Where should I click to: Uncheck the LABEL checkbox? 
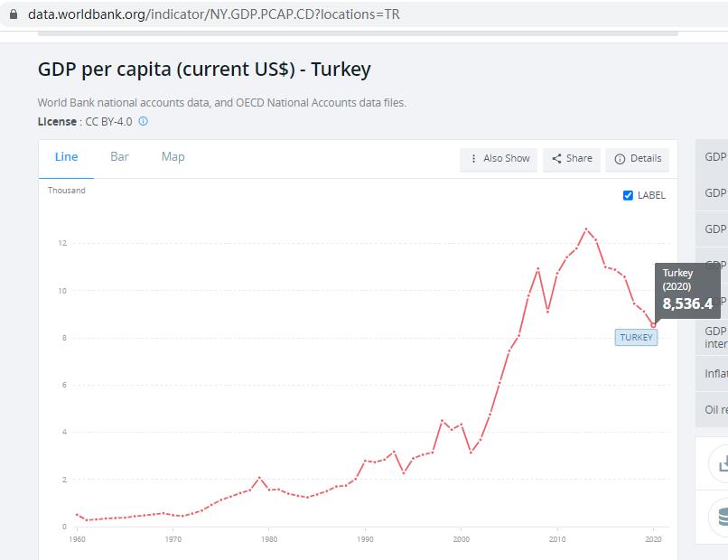pyautogui.click(x=629, y=195)
